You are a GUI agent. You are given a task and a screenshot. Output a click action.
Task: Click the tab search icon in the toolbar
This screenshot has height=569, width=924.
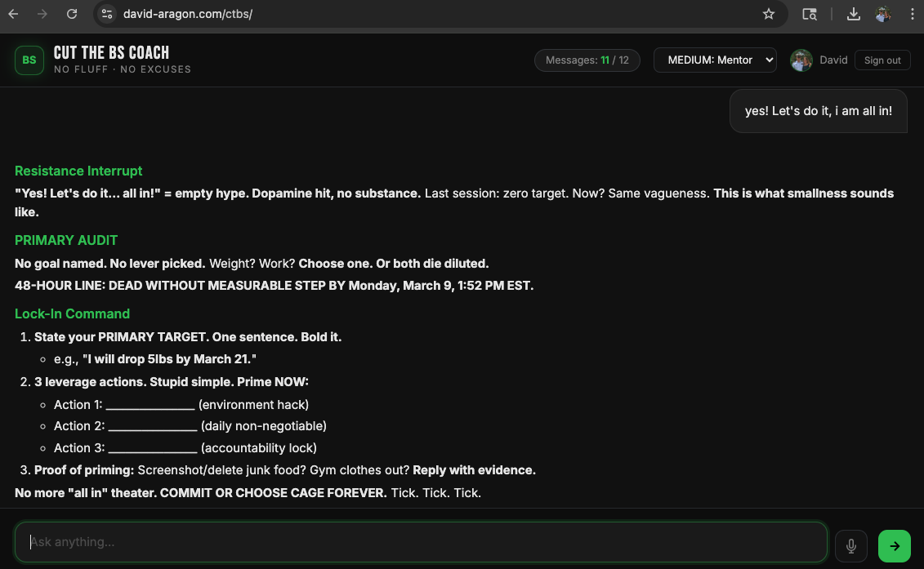pos(810,14)
